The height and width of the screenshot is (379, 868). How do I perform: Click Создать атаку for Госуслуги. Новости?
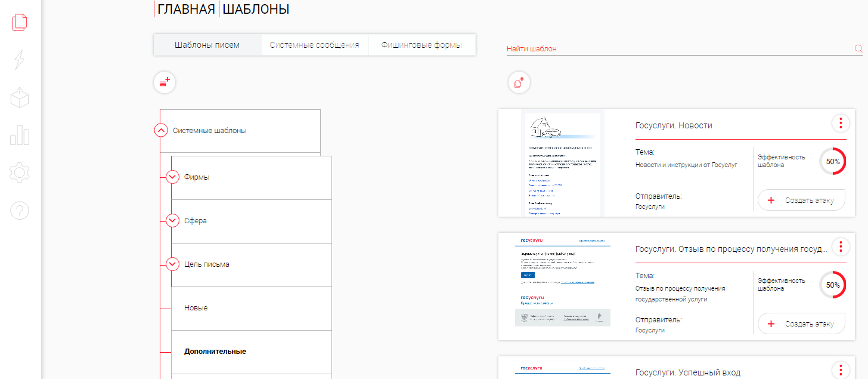click(801, 201)
